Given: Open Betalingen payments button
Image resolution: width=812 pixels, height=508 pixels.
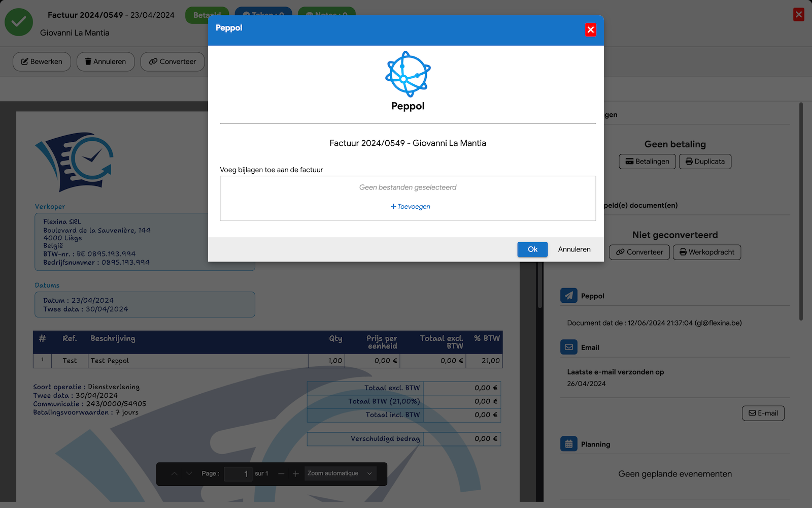Looking at the screenshot, I should (x=647, y=162).
